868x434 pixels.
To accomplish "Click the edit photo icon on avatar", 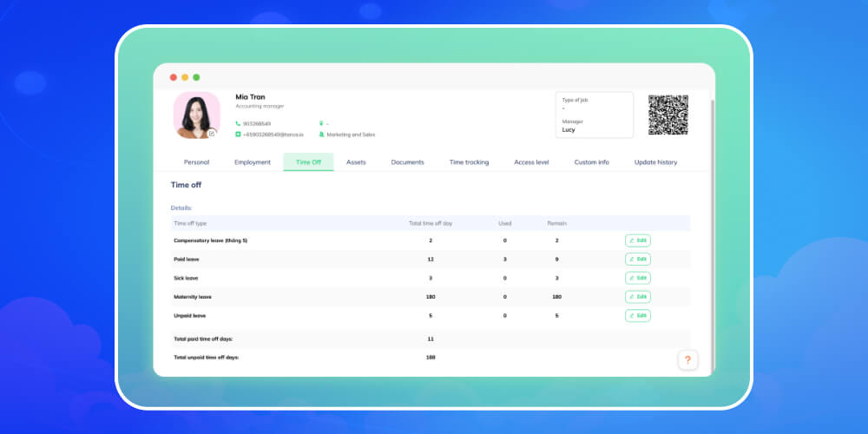I will (212, 134).
